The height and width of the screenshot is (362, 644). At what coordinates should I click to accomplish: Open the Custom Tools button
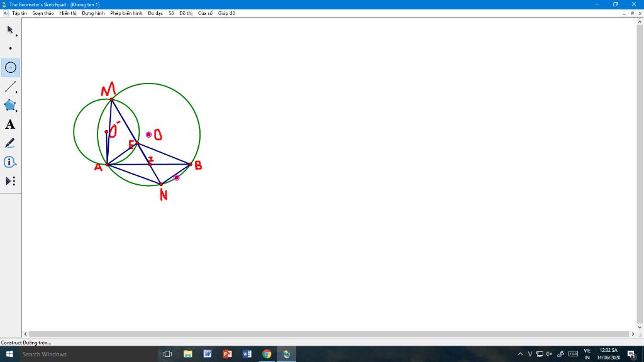point(10,181)
